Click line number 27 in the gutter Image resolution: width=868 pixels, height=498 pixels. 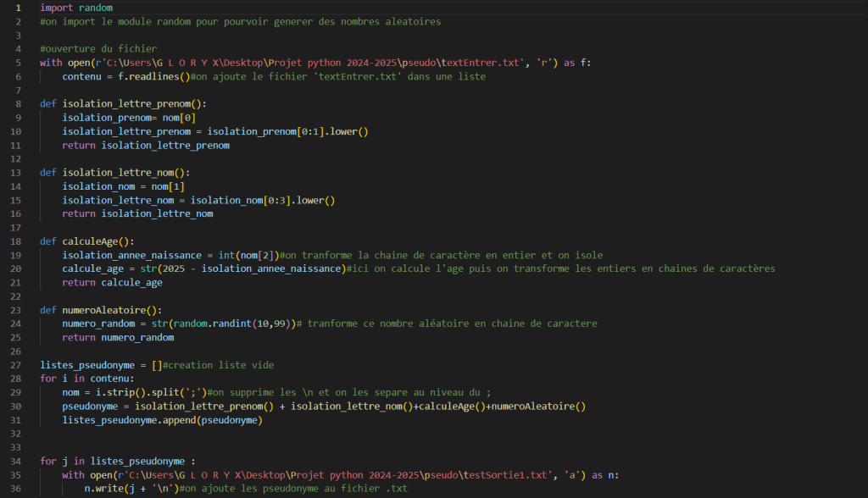[x=17, y=365]
